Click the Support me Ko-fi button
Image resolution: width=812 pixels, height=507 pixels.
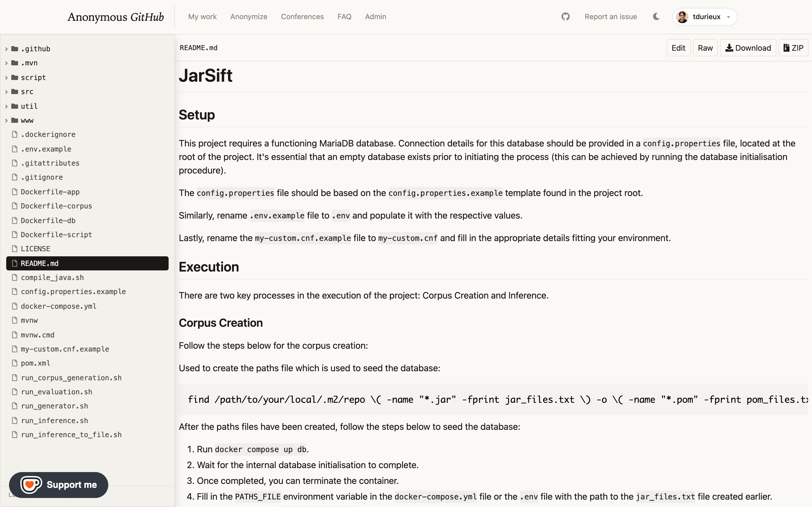pyautogui.click(x=59, y=484)
